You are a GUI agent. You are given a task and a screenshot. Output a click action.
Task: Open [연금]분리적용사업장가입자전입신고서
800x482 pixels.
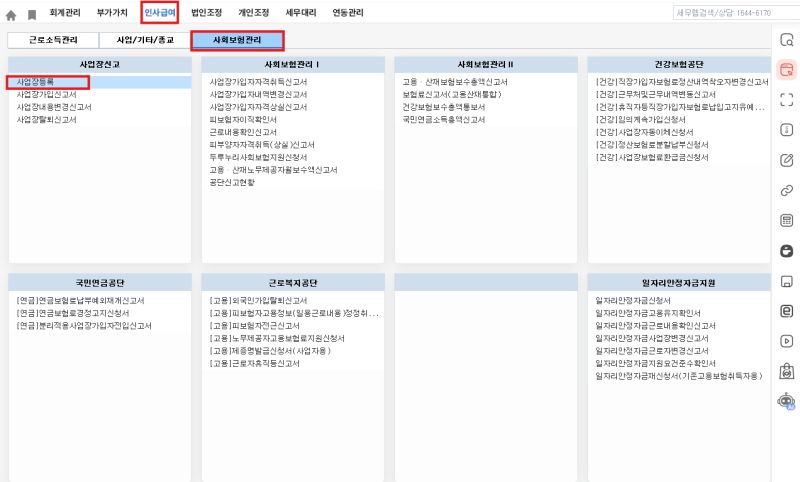pos(84,326)
